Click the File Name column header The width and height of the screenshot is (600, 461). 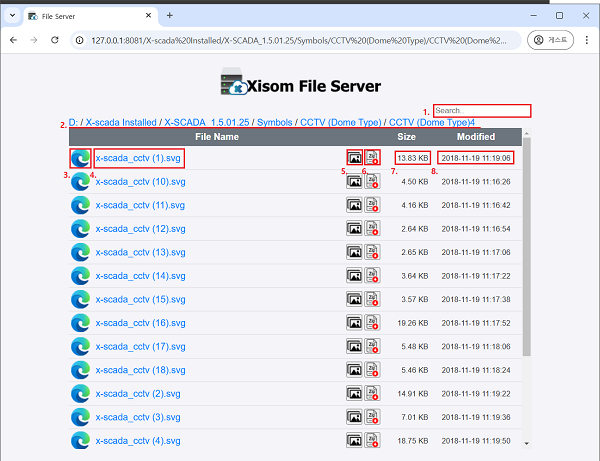217,137
